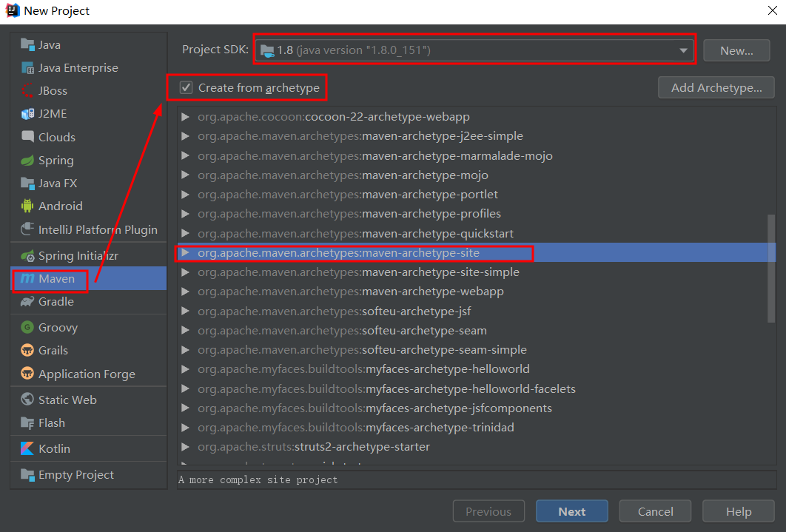Pick the IntelliJ Platform Plugin icon
This screenshot has height=532, width=786.
tap(27, 229)
